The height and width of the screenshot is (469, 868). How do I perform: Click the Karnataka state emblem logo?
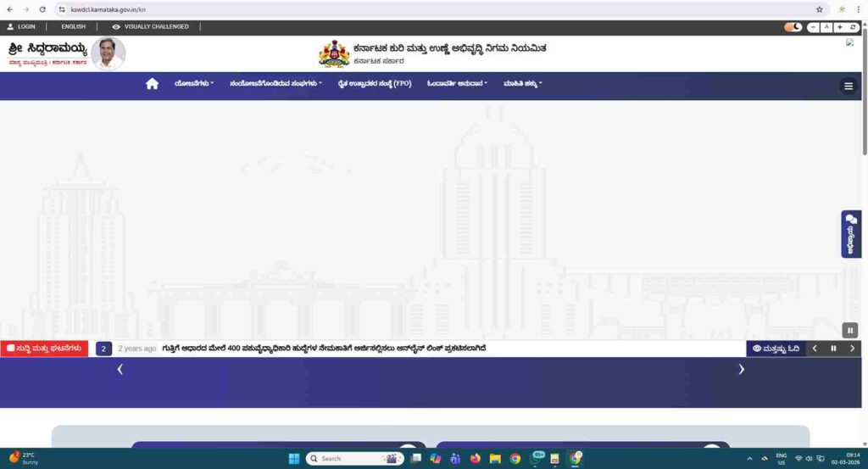tap(334, 53)
